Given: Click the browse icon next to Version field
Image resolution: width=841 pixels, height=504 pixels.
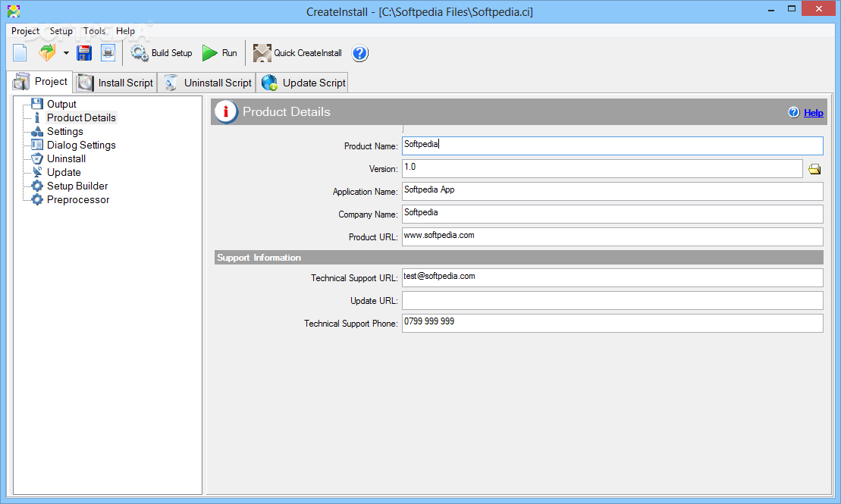Looking at the screenshot, I should pos(814,170).
